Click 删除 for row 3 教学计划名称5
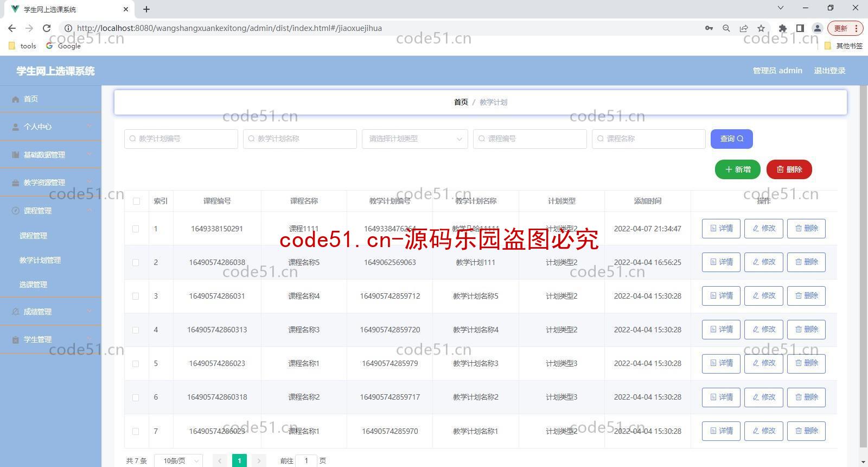The height and width of the screenshot is (467, 868). (806, 296)
